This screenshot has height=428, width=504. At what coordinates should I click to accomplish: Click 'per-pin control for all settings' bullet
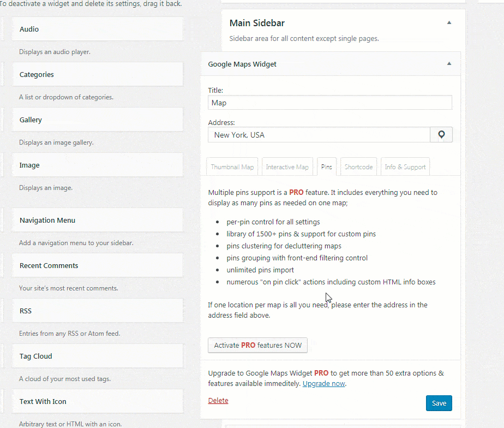[273, 222]
